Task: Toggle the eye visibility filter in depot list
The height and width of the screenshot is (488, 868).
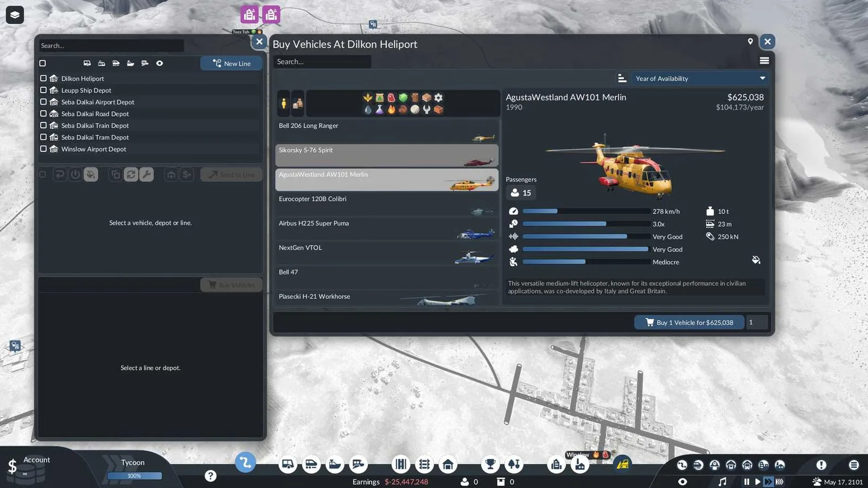Action: pyautogui.click(x=159, y=63)
